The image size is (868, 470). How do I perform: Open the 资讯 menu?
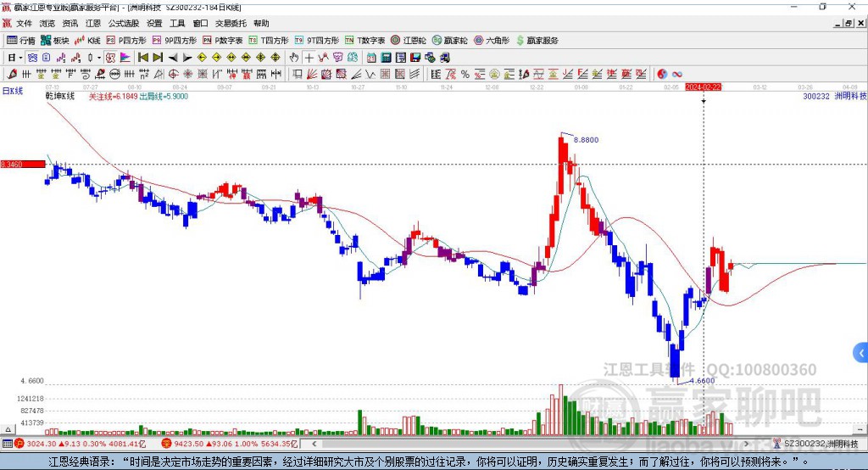70,23
